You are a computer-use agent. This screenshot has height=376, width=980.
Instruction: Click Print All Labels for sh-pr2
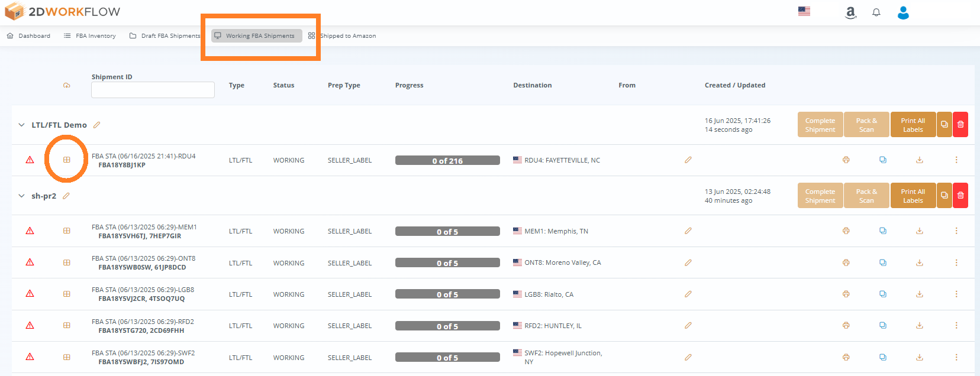point(913,196)
